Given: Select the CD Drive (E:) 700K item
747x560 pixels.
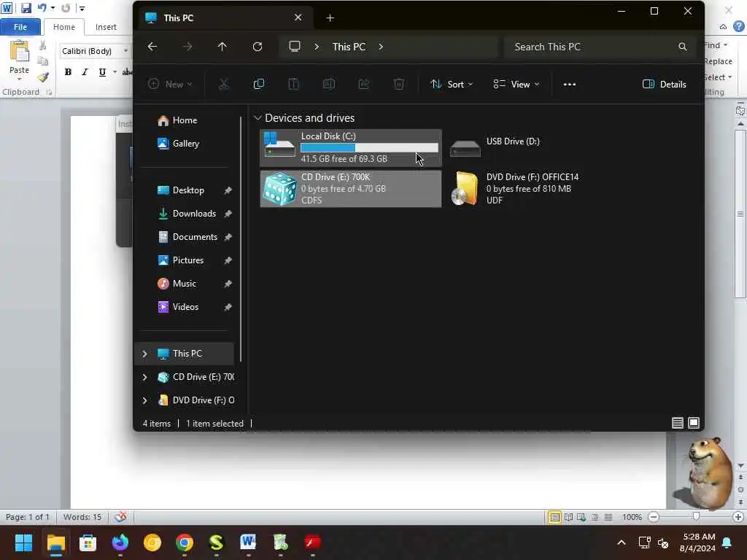Looking at the screenshot, I should coord(351,189).
